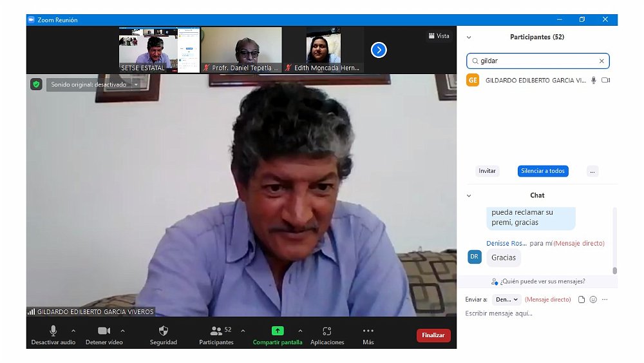644x363 pixels.
Task: Open the Vista layout menu
Action: click(439, 36)
